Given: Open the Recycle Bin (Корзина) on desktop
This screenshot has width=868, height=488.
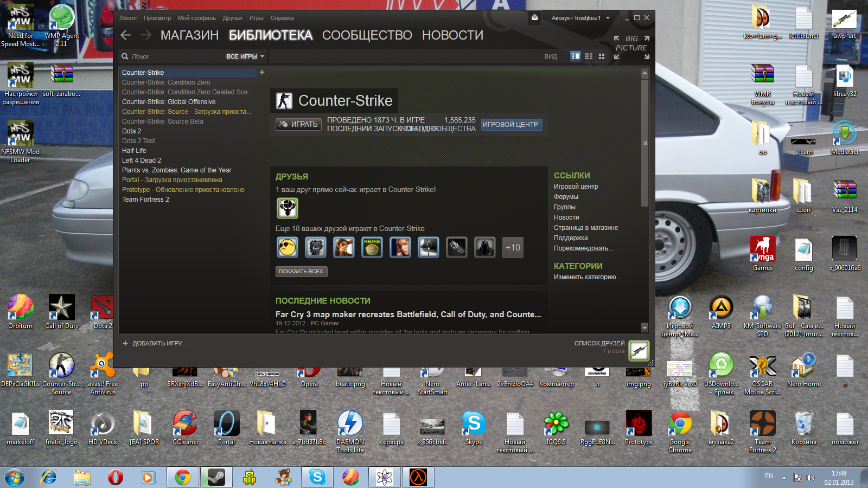Looking at the screenshot, I should pyautogui.click(x=804, y=428).
